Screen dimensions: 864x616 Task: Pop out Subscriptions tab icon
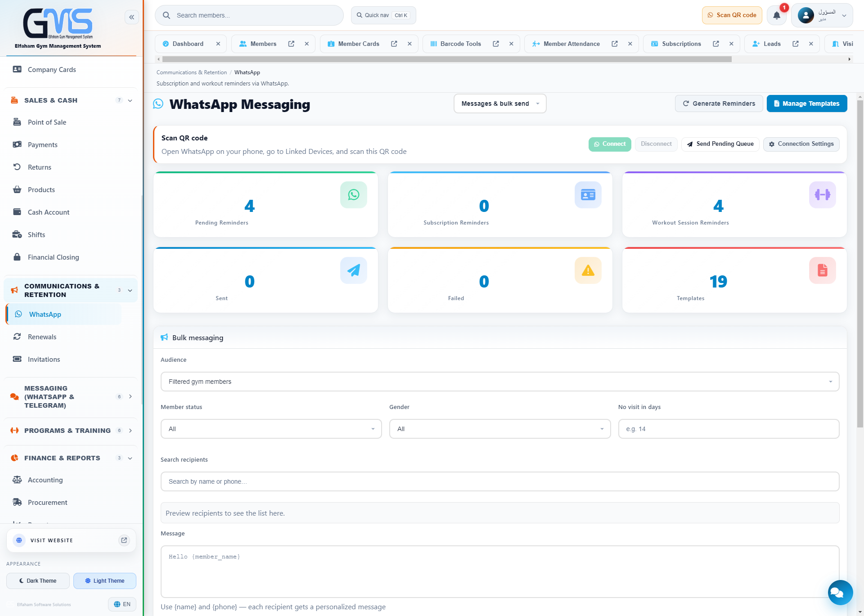pos(715,44)
